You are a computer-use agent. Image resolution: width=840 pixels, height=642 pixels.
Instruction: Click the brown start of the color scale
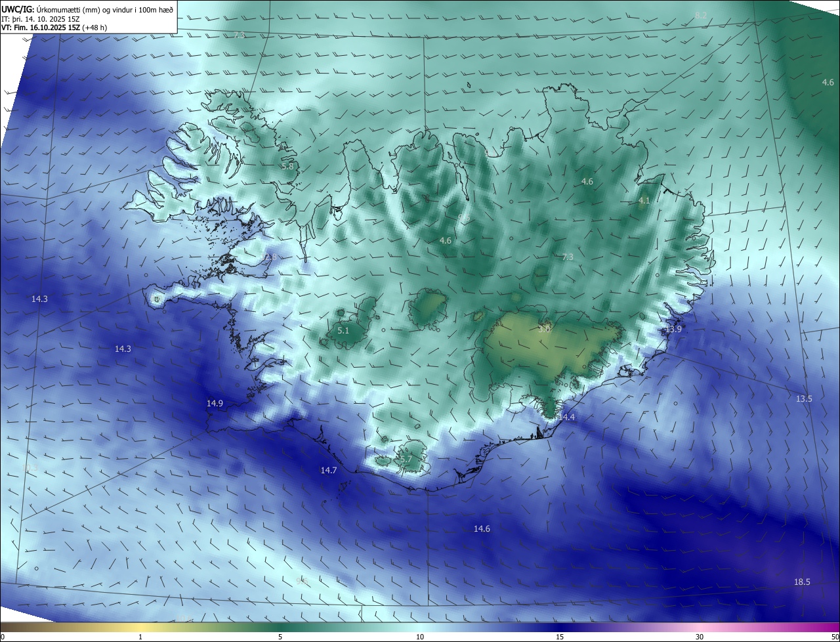pyautogui.click(x=13, y=627)
